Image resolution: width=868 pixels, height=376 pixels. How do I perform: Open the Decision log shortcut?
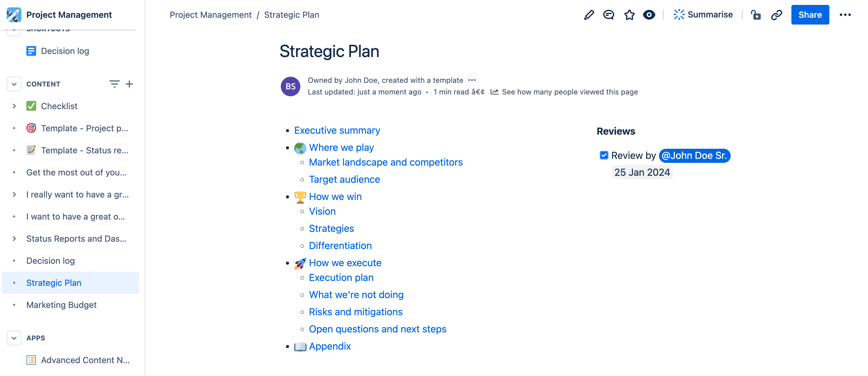tap(65, 51)
